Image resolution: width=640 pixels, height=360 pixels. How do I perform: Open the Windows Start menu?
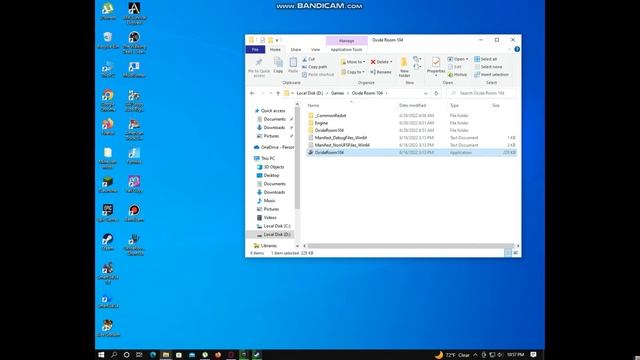pos(101,355)
